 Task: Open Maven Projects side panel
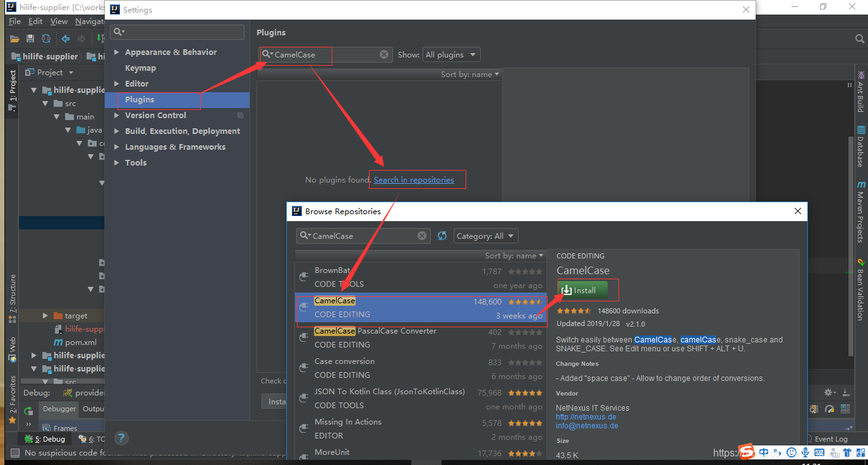point(860,212)
